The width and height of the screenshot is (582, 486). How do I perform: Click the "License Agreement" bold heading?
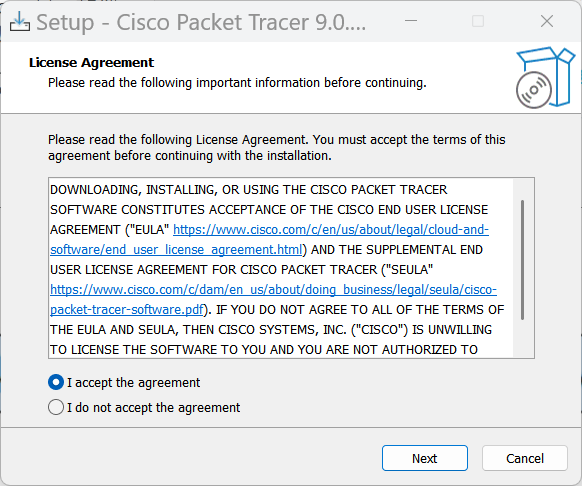pyautogui.click(x=91, y=63)
